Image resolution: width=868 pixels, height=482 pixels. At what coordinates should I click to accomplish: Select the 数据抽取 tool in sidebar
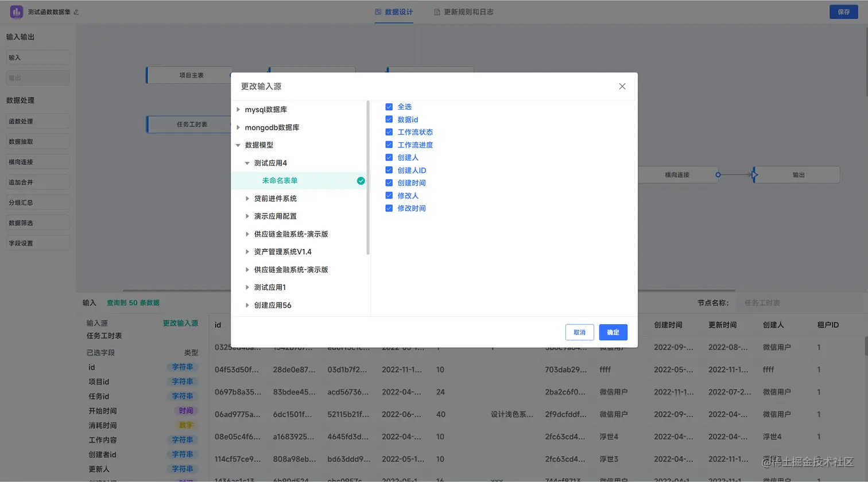[x=38, y=142]
